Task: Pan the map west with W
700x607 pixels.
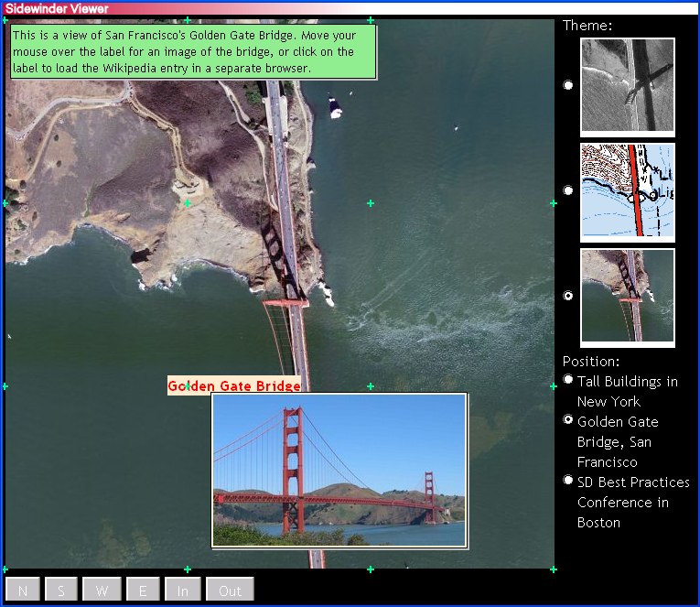Action: click(102, 591)
